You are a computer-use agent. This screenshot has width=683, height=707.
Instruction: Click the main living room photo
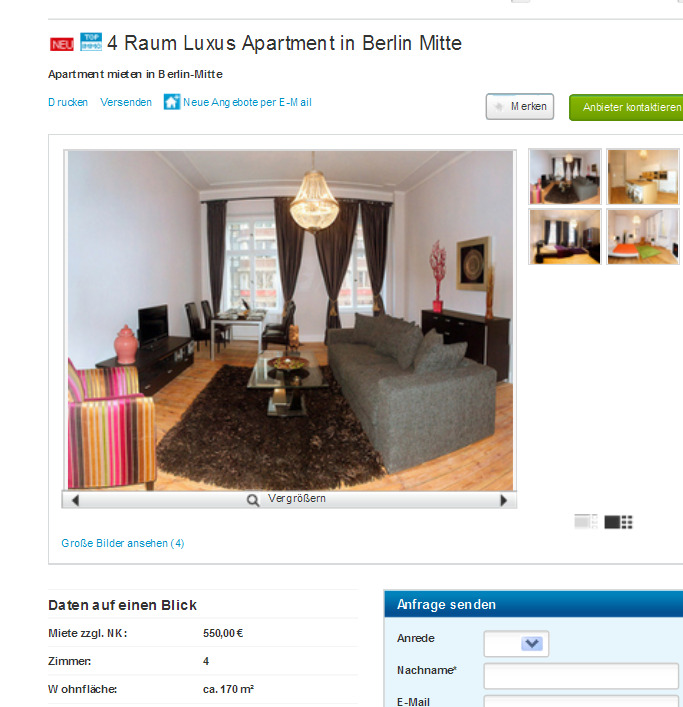pyautogui.click(x=290, y=321)
